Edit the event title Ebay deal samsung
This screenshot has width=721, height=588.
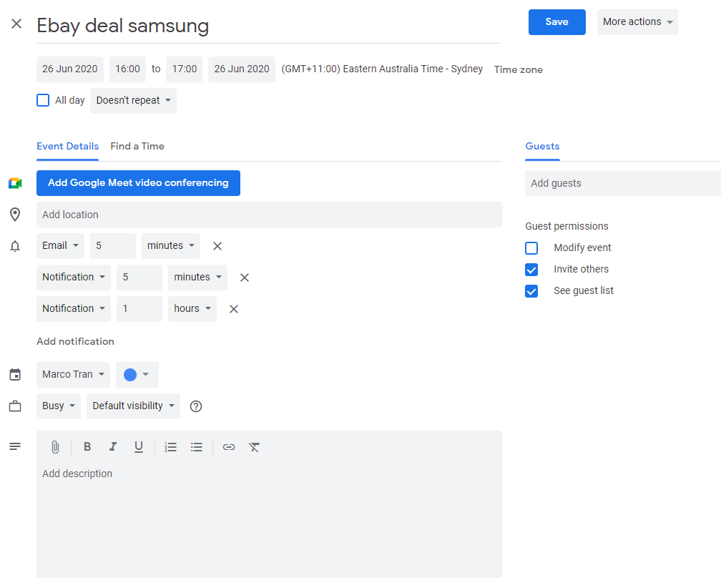(268, 26)
